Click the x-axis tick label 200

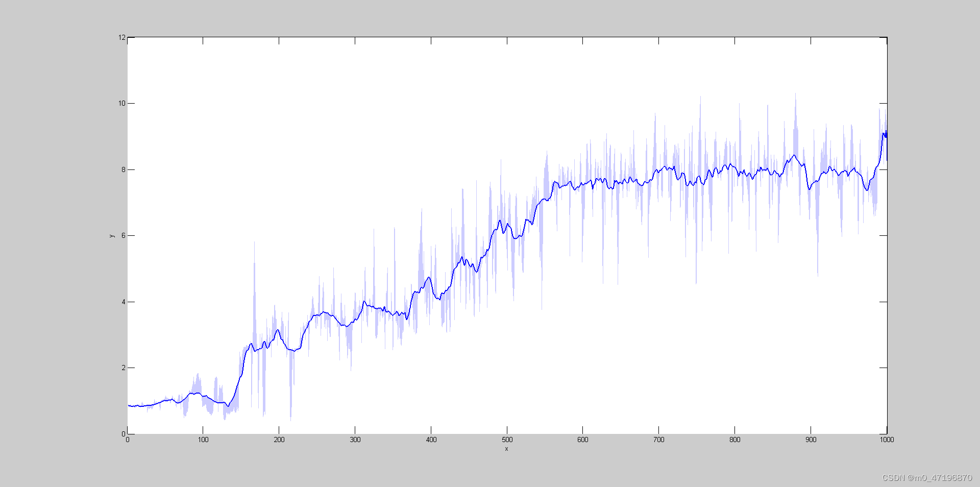coord(279,440)
